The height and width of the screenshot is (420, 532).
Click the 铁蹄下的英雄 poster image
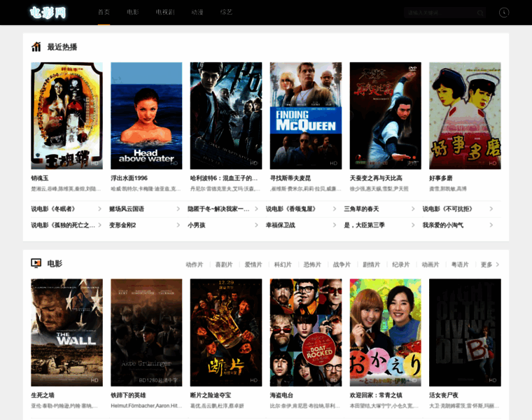tap(146, 332)
